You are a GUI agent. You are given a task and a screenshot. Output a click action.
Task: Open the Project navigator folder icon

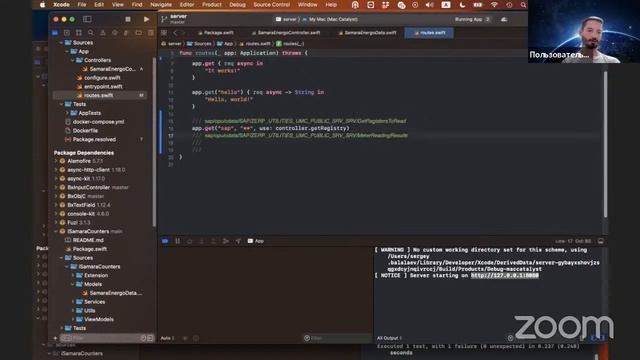55,33
